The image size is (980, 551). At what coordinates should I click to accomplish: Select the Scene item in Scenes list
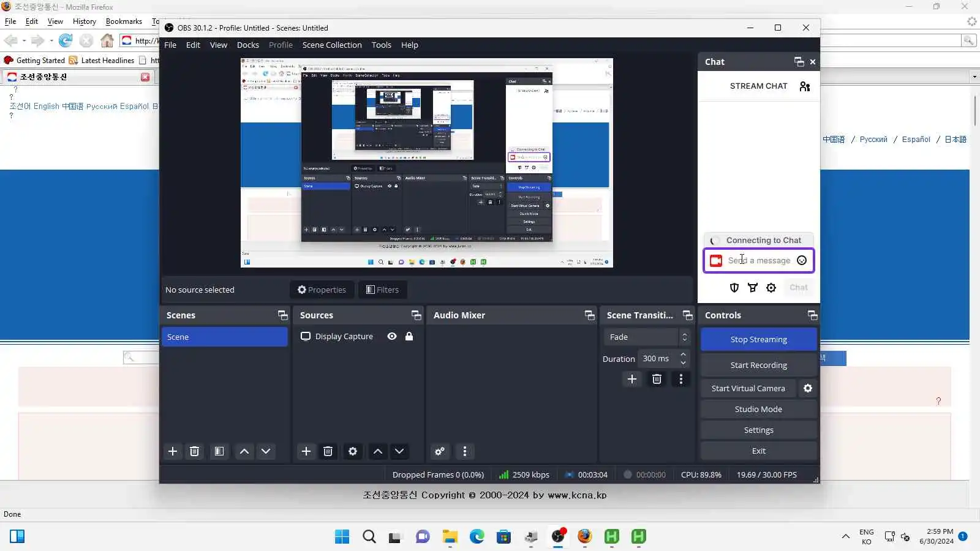[x=224, y=337]
